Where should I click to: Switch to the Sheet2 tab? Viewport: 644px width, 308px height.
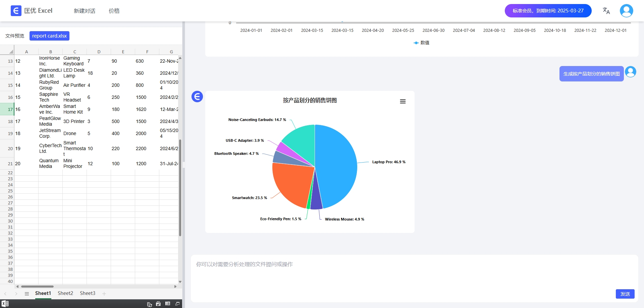point(65,293)
